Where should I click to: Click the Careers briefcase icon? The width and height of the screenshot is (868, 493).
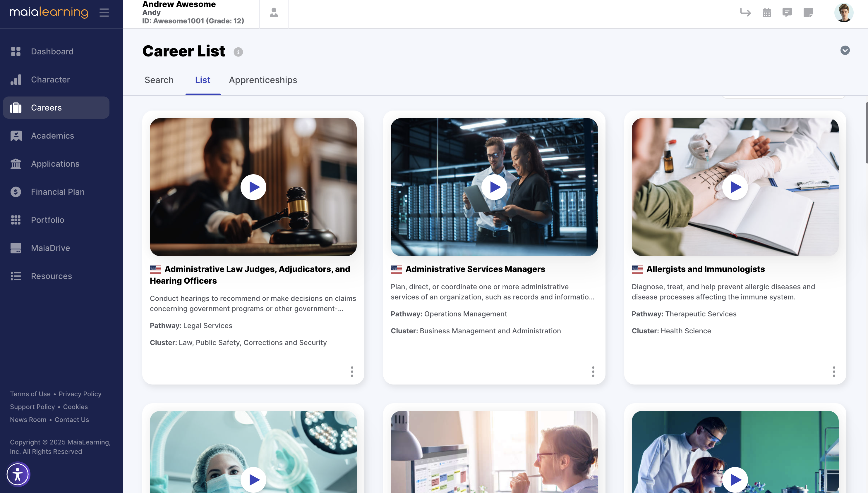click(16, 108)
